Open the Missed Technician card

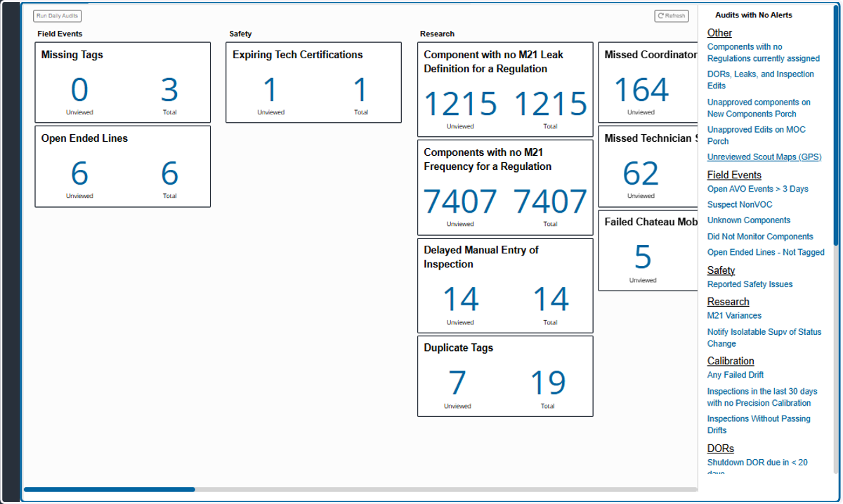coord(648,166)
